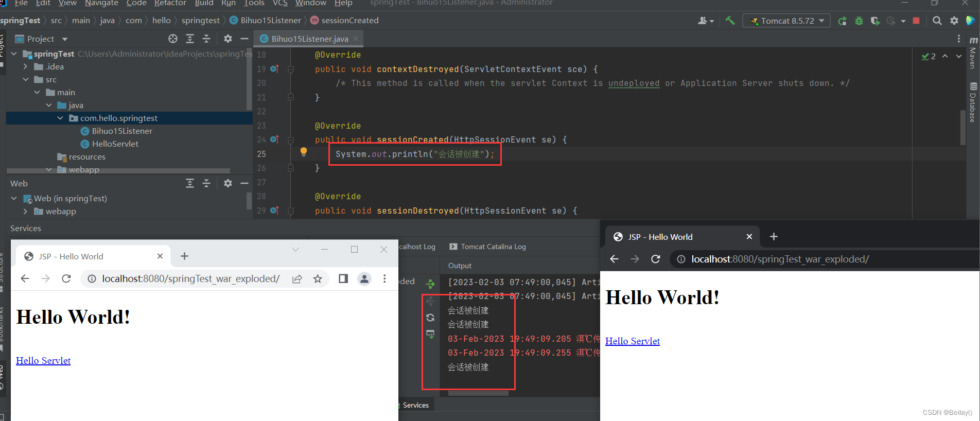Expand all in Project panel
The width and height of the screenshot is (980, 421).
190,39
